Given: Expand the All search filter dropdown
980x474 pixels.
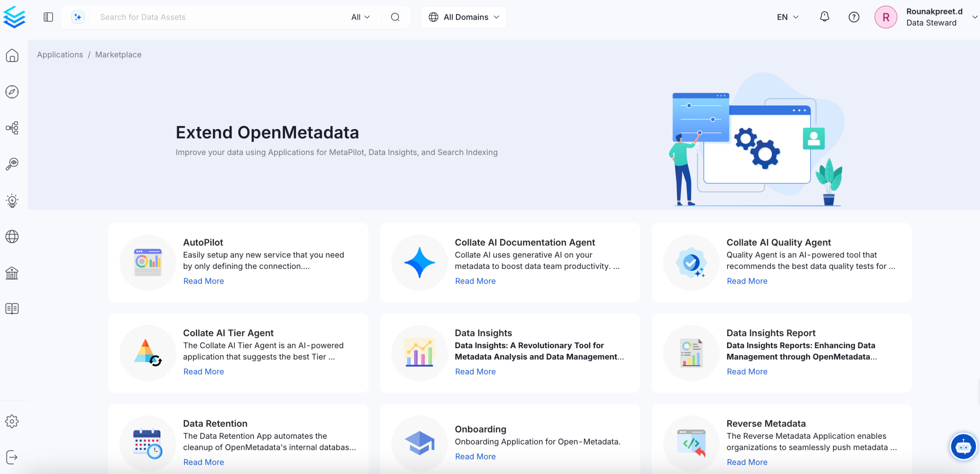Looking at the screenshot, I should tap(361, 17).
